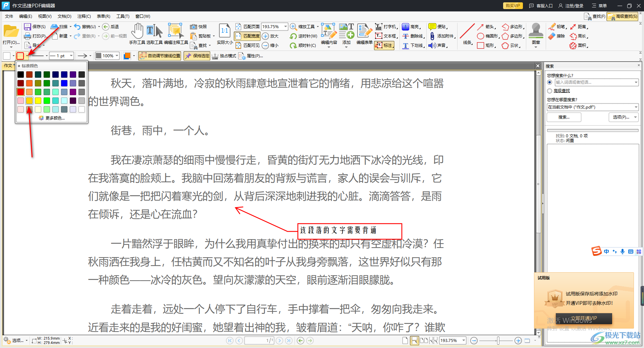Toggle Fit Width (匹配宽度) view

(247, 36)
